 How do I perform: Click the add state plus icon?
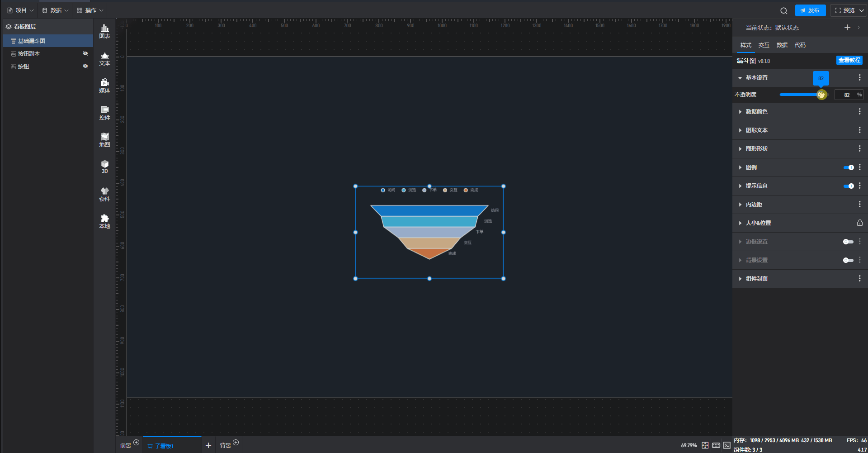847,28
